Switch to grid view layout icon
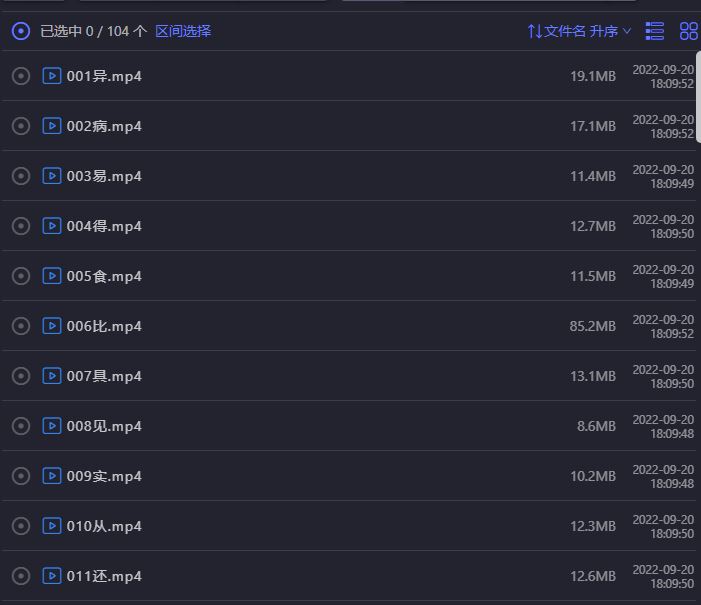Screen dimensions: 701x605 click(689, 31)
